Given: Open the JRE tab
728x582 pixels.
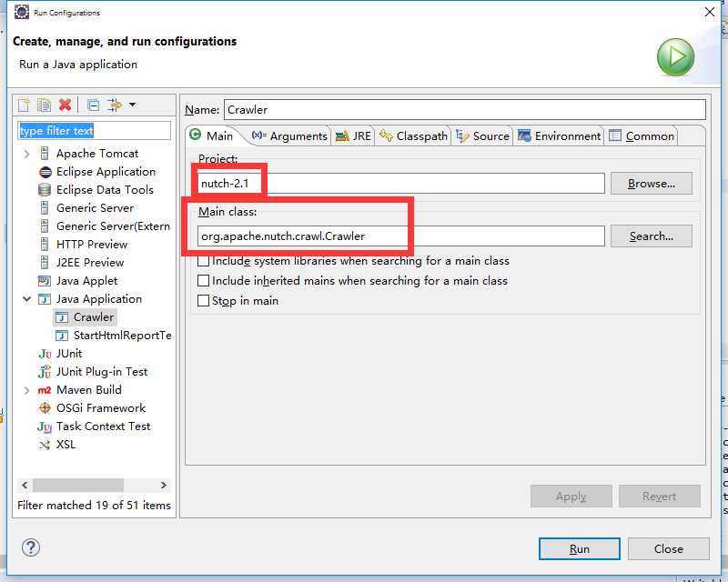Looking at the screenshot, I should pos(353,136).
